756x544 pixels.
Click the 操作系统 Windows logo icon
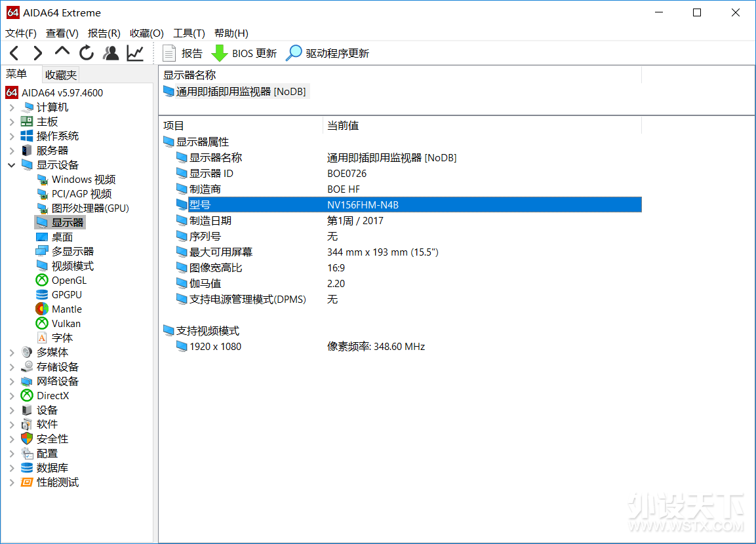(27, 136)
